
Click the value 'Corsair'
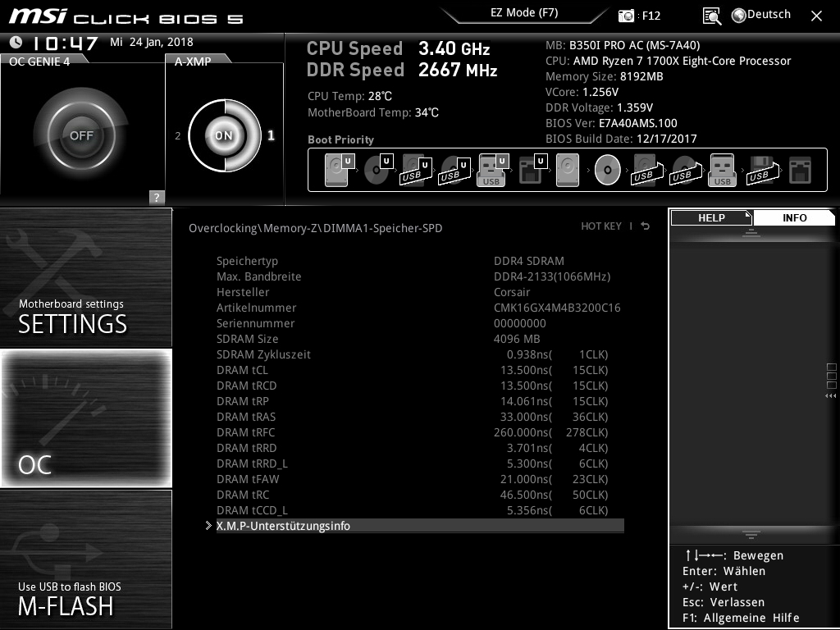(x=512, y=292)
